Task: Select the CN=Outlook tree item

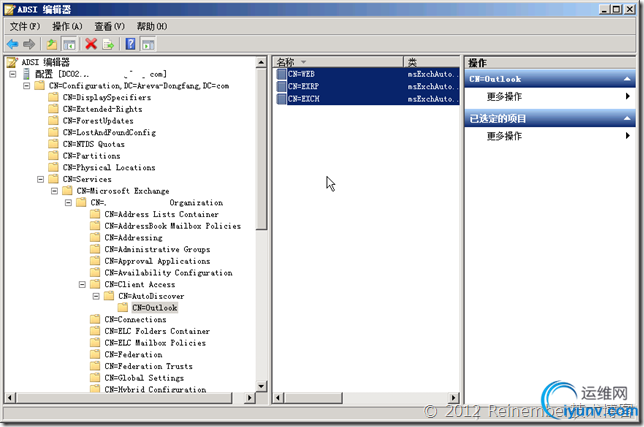Action: point(155,308)
